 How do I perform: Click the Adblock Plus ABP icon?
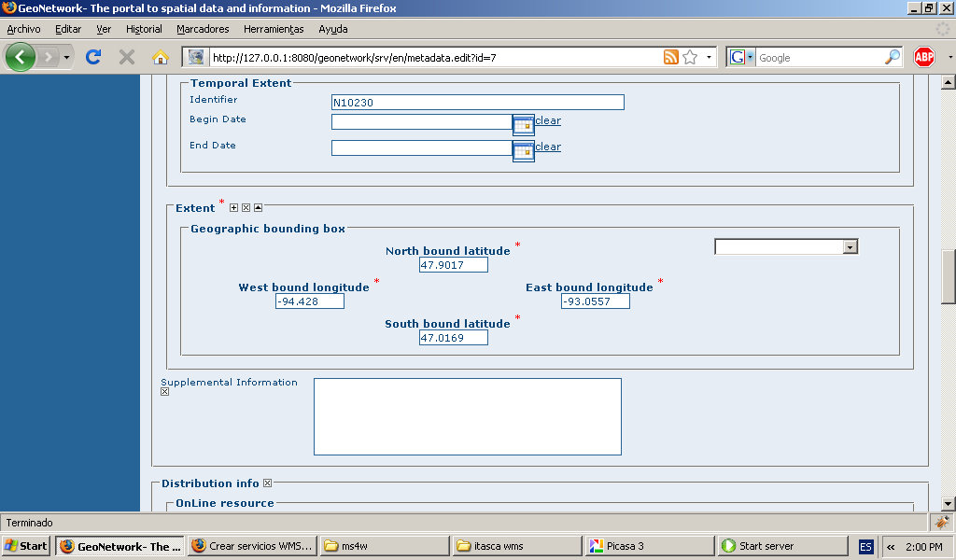(x=923, y=58)
